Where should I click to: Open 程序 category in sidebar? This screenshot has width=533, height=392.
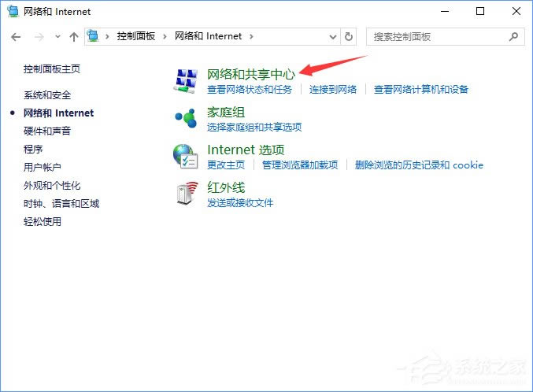click(33, 149)
